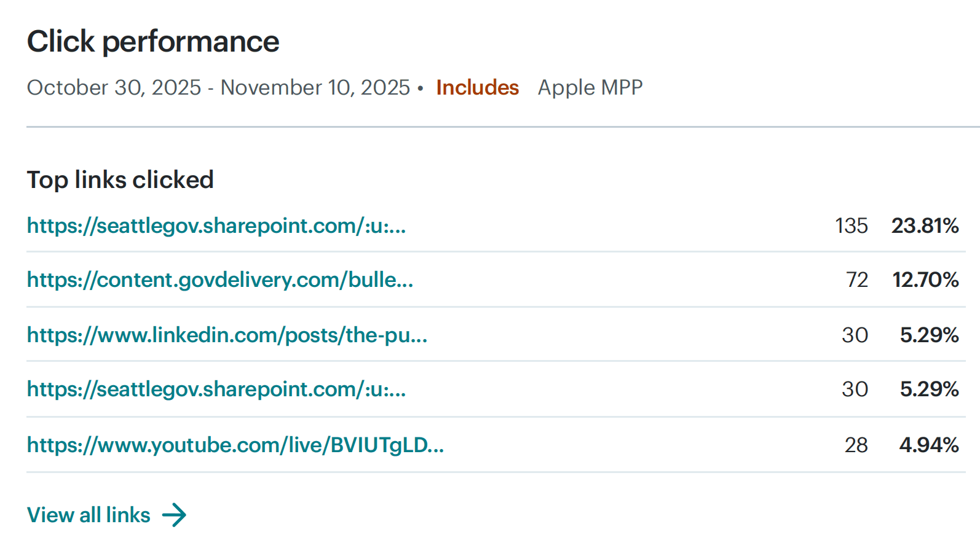
Task: Click the View all links text
Action: point(89,515)
